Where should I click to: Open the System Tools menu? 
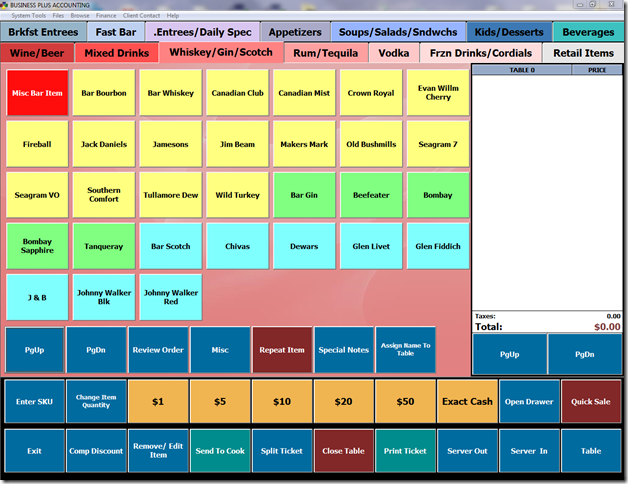(28, 16)
